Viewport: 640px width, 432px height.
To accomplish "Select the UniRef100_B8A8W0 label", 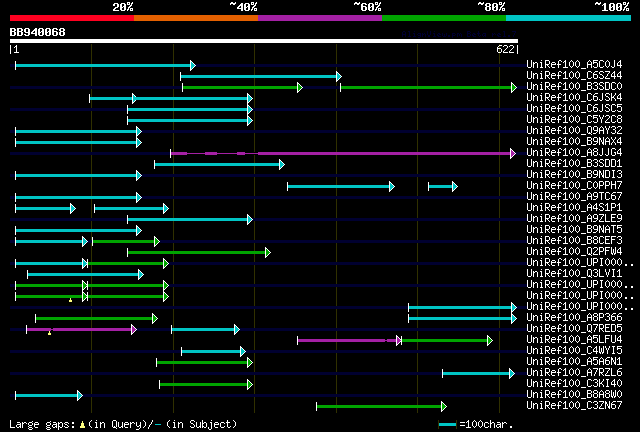I will [x=574, y=394].
